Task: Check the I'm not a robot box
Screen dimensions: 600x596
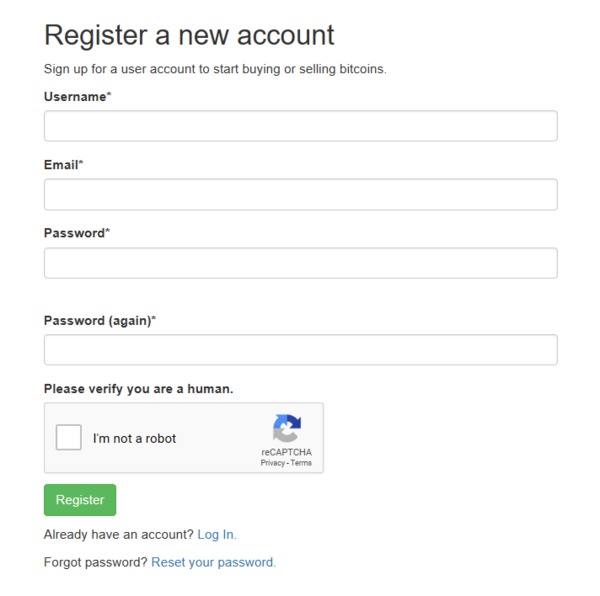Action: click(x=68, y=437)
